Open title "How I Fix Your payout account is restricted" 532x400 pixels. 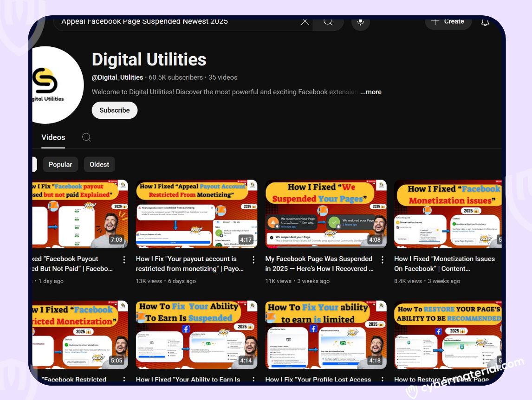(x=190, y=264)
